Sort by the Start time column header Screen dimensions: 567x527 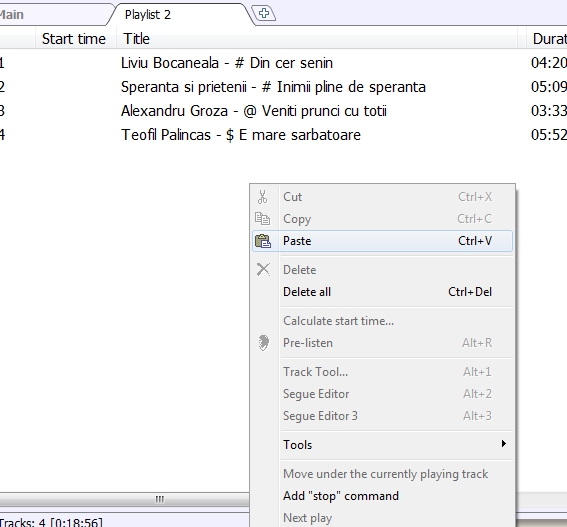[76, 38]
